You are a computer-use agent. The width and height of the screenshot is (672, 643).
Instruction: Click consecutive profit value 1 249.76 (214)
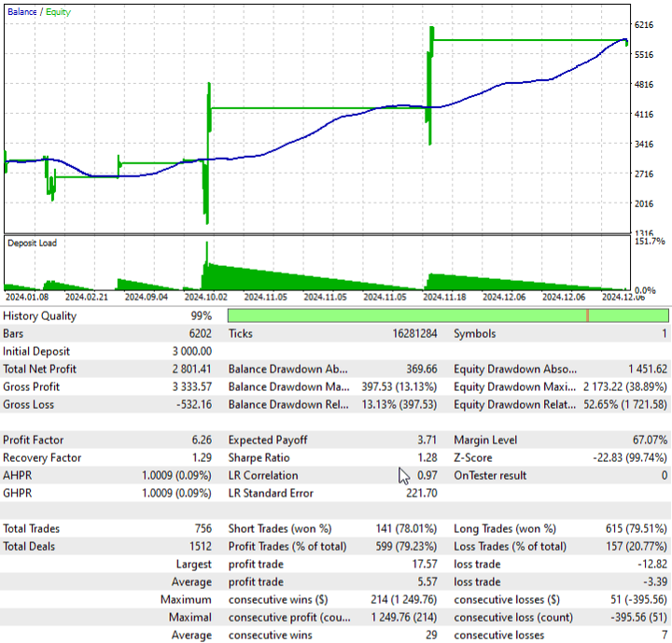pyautogui.click(x=404, y=617)
